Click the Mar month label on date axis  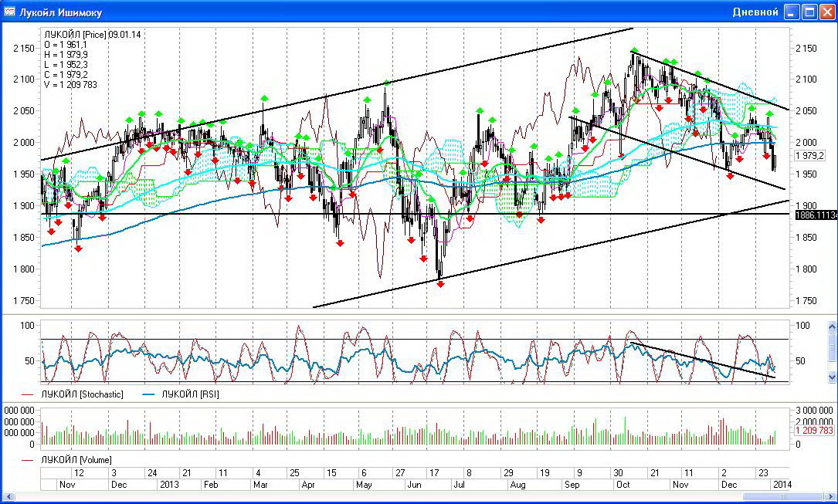[x=260, y=484]
